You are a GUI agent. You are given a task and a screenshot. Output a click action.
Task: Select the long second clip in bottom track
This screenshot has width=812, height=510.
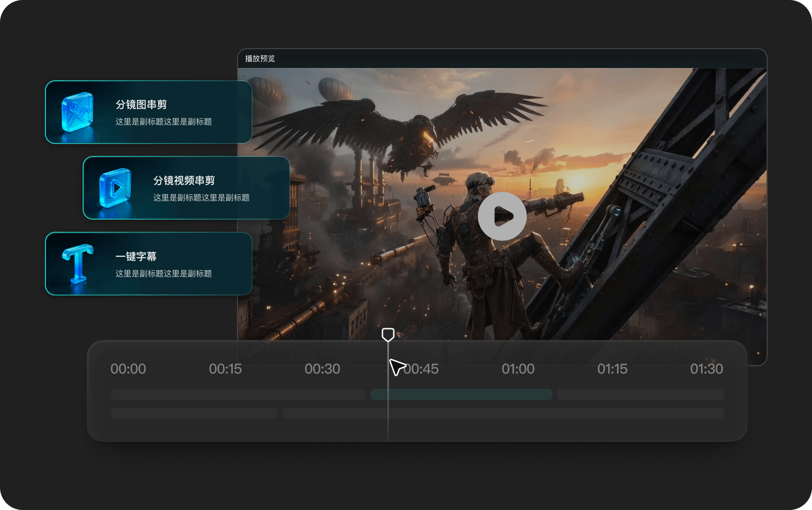[x=503, y=413]
